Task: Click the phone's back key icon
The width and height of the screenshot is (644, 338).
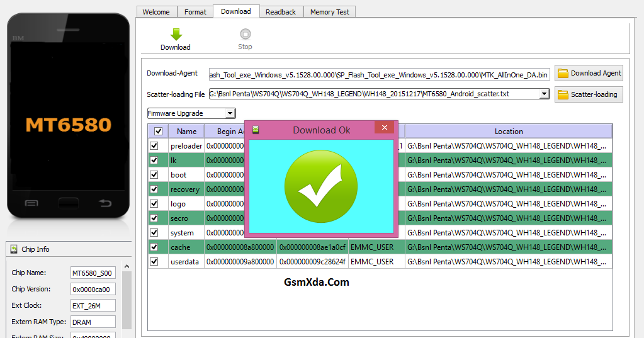Action: [105, 203]
